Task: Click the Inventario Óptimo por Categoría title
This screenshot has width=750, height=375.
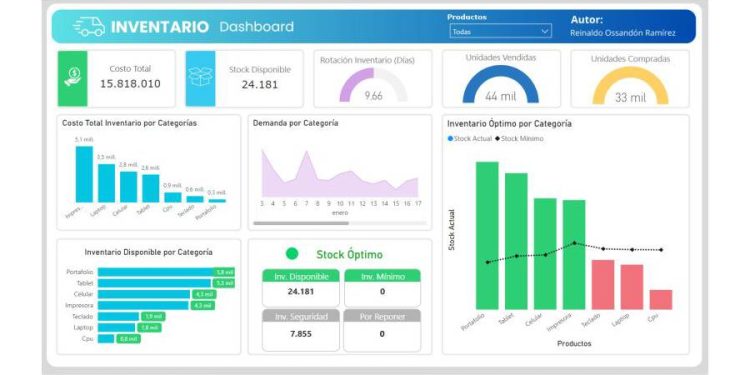Action: [509, 123]
